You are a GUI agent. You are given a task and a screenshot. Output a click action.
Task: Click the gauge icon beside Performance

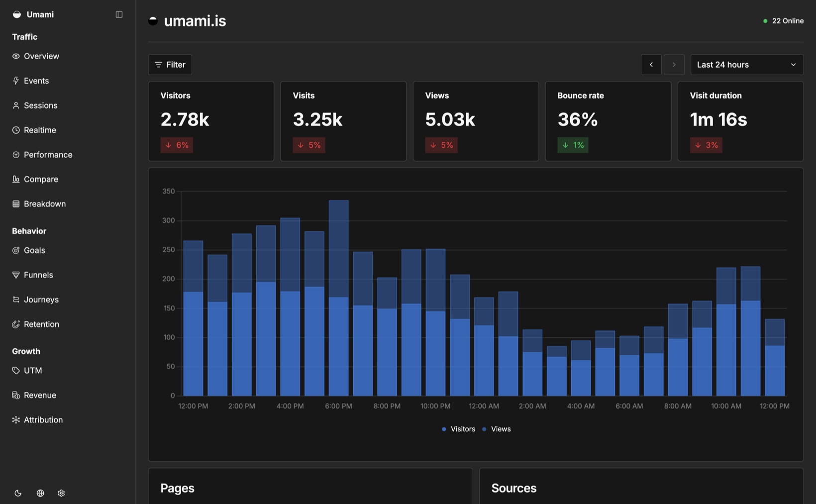click(x=16, y=155)
